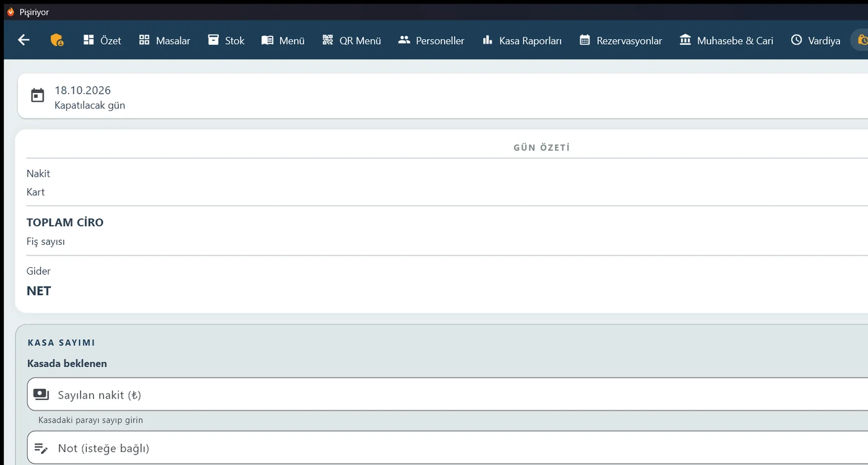
Task: Click the TOPLAM CİRO label
Action: click(65, 223)
